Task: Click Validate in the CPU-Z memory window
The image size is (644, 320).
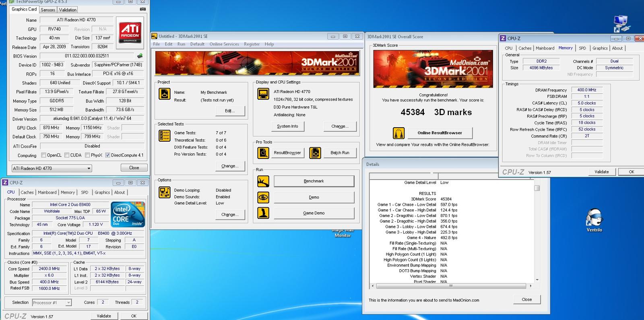Action: pos(602,172)
